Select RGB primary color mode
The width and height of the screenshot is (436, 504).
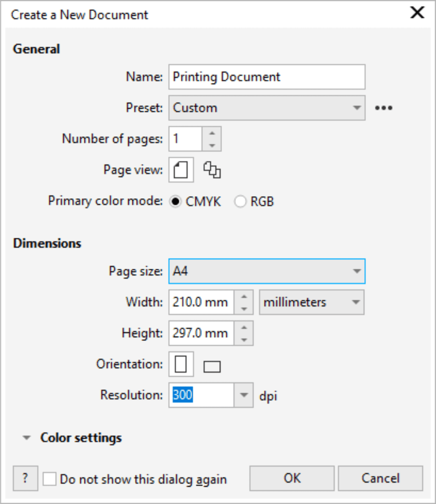coord(240,202)
